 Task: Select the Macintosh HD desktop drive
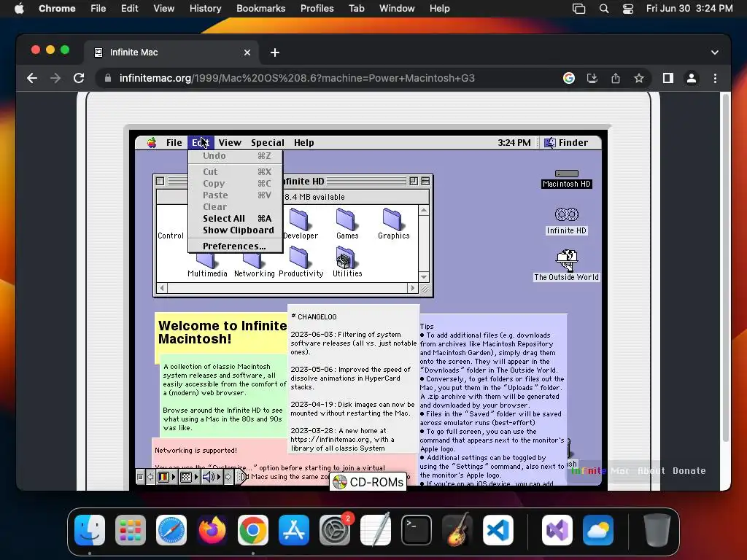566,179
